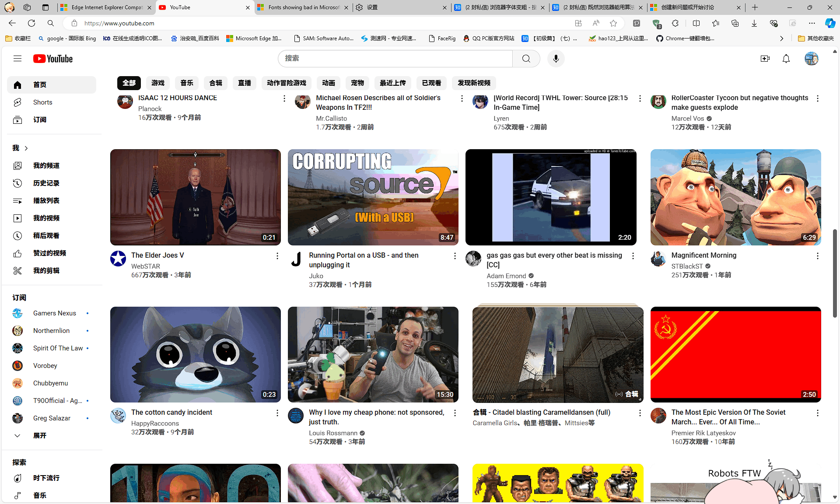Select the 直播 filter chip
The height and width of the screenshot is (504, 840).
[244, 83]
